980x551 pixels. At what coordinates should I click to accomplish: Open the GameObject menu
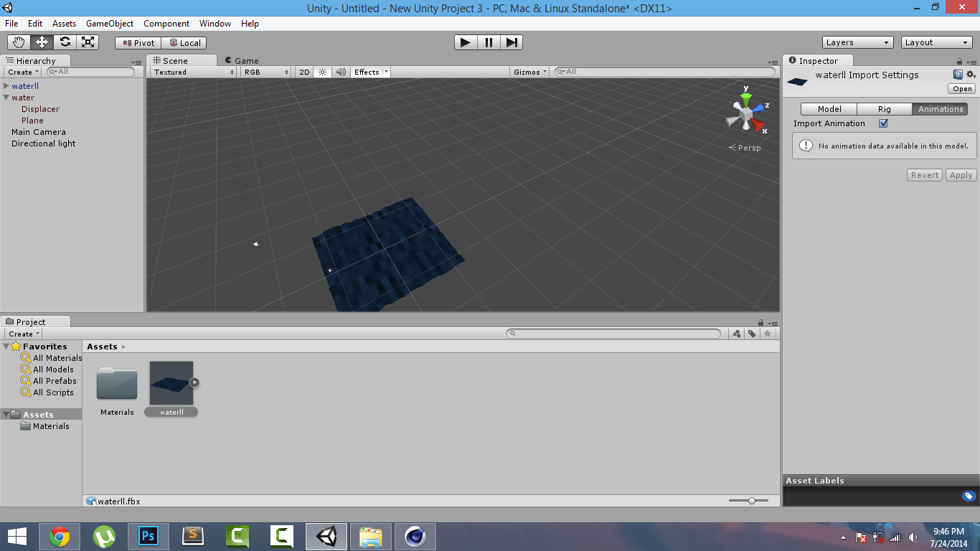[110, 24]
